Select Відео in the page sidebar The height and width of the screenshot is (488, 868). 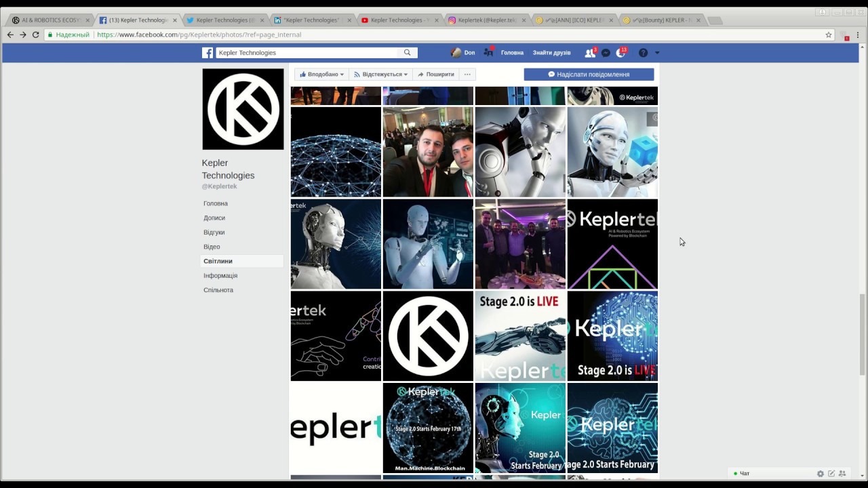[212, 247]
